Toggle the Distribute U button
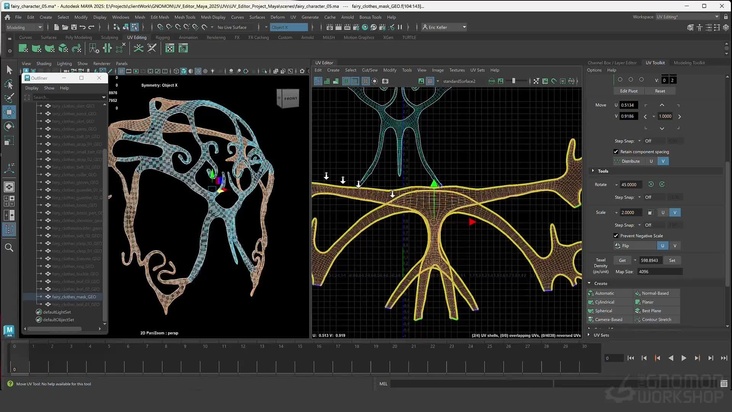Image resolution: width=732 pixels, height=412 pixels. 651,161
